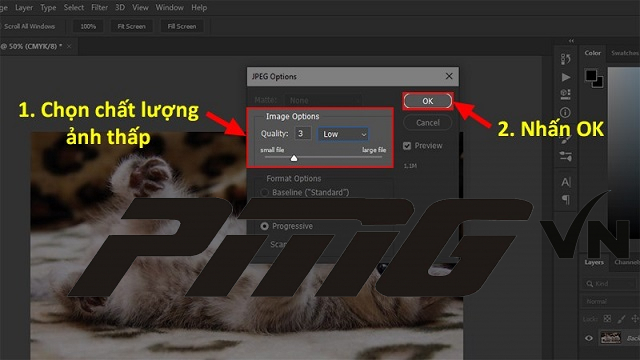Click the Fit Screen button
The image size is (640, 360).
click(131, 26)
